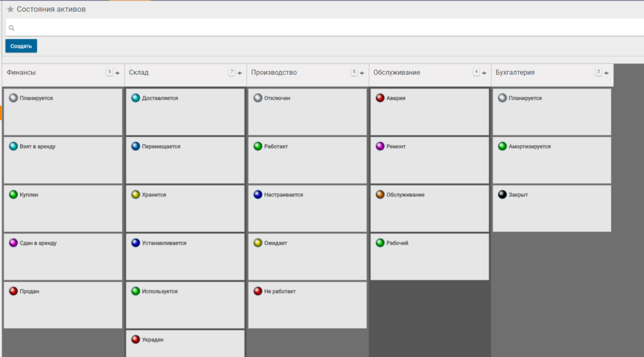Open the Продан state card
Viewport: 644px width, 357px height.
click(x=63, y=305)
